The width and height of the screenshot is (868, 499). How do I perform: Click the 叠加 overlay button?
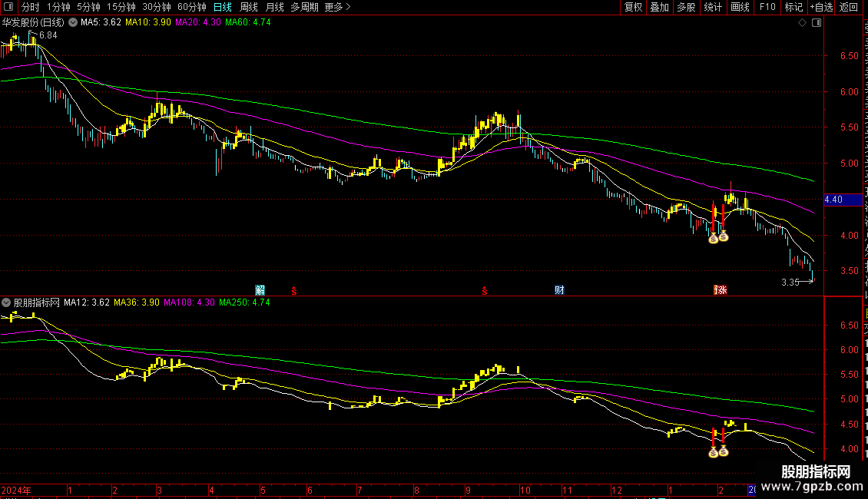(x=659, y=7)
